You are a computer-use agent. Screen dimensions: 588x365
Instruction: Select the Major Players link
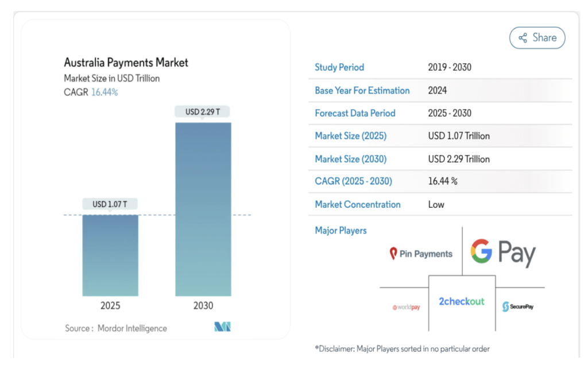[341, 230]
